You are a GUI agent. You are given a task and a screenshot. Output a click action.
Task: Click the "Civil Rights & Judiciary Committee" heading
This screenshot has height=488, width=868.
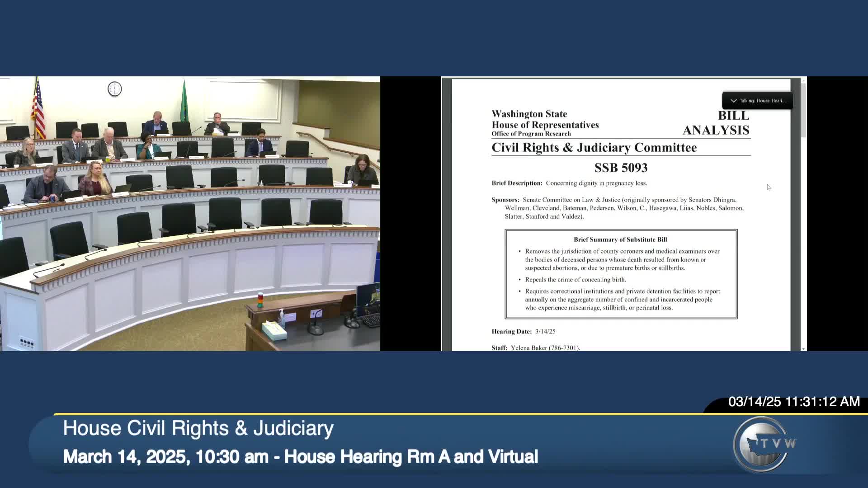(594, 147)
